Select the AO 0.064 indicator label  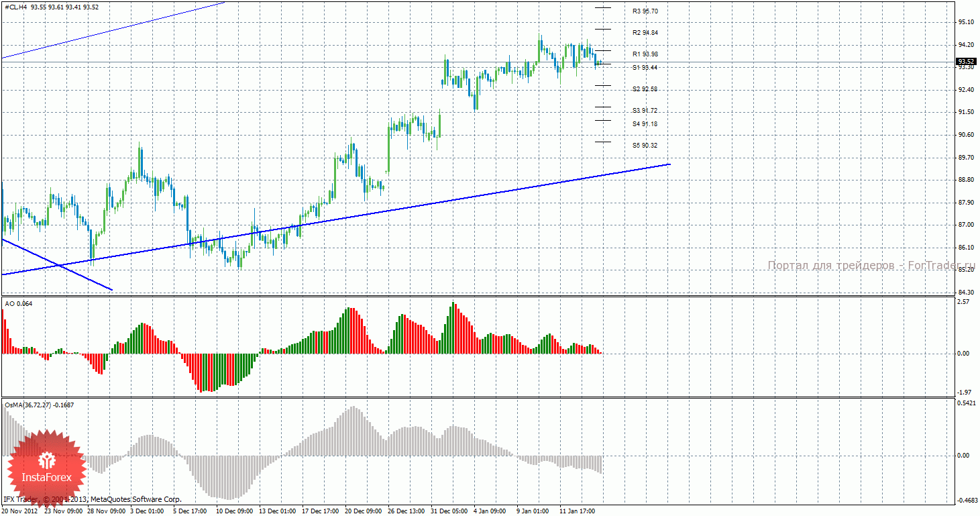click(18, 304)
